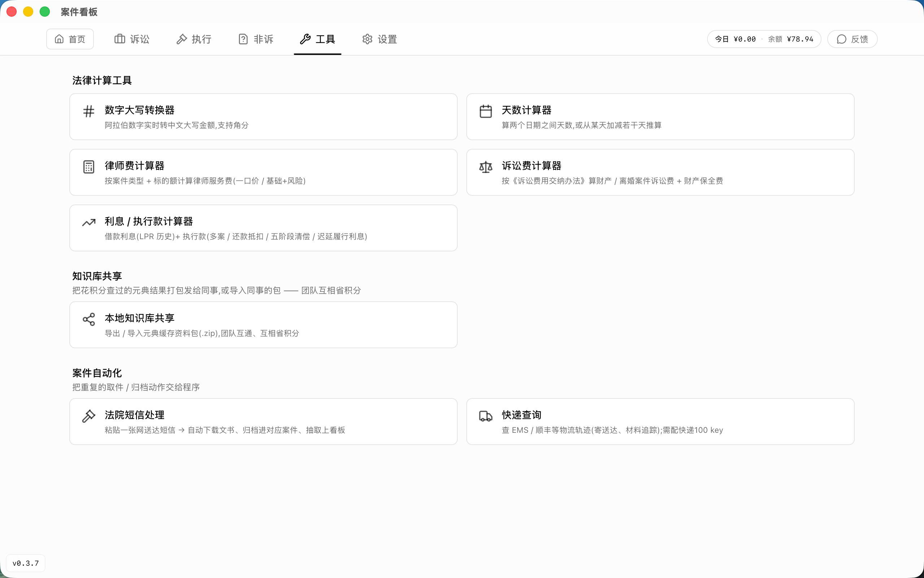
Task: Click description 算两个日期之间天数,或从某天加减若干天推算
Action: pyautogui.click(x=581, y=125)
